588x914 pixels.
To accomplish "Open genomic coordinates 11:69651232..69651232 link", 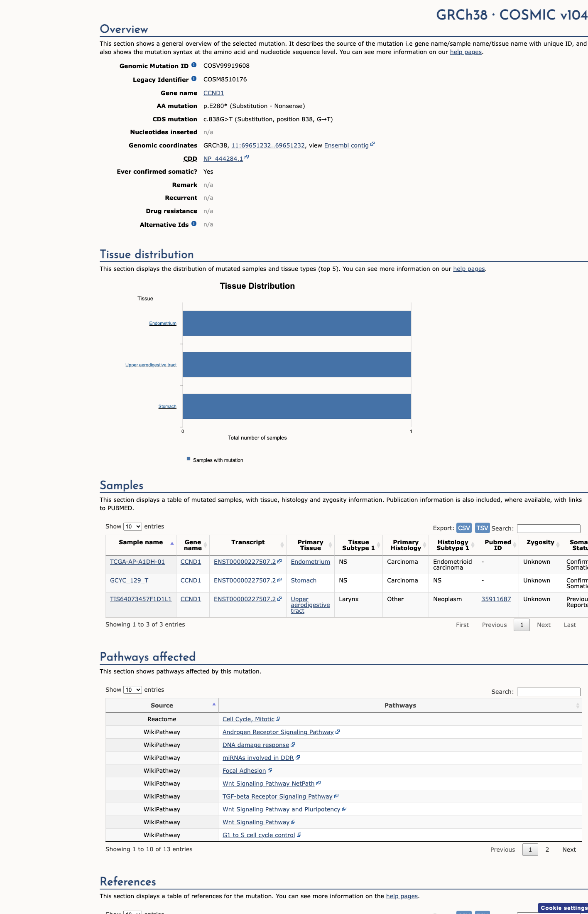I will (268, 145).
